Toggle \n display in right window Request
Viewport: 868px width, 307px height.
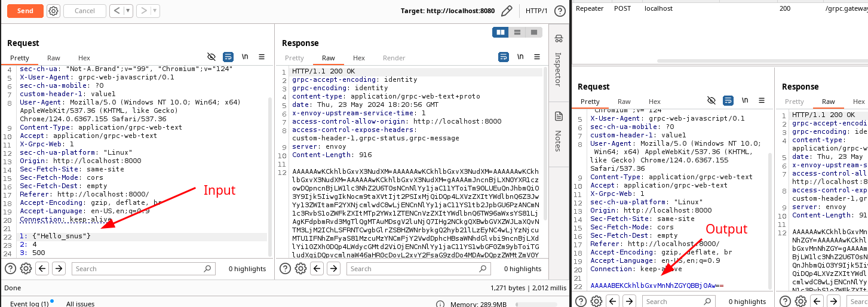[745, 100]
